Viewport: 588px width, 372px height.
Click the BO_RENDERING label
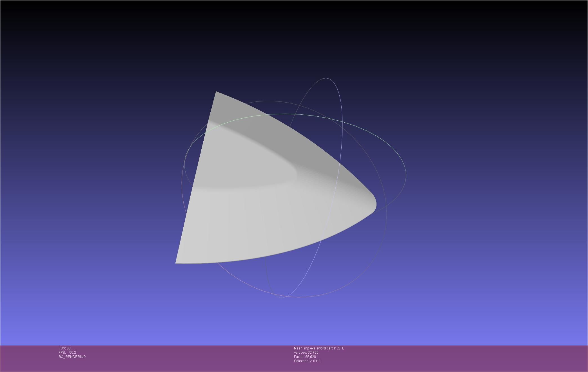[x=72, y=357]
